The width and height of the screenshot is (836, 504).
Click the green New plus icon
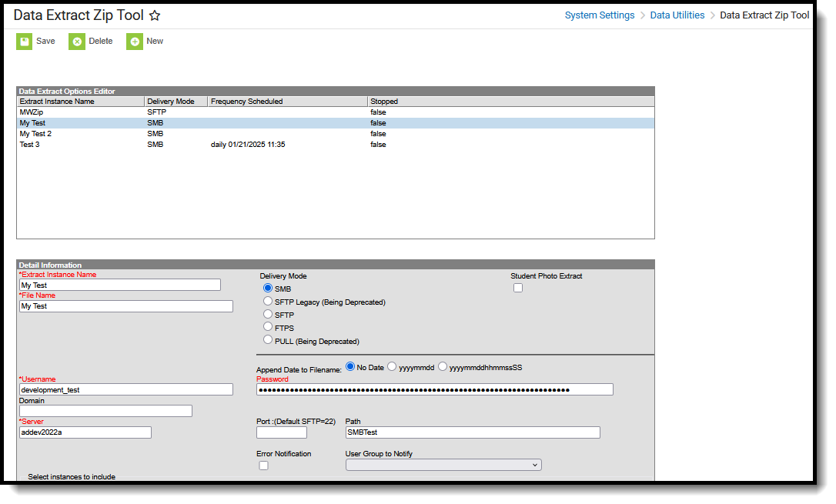(x=135, y=42)
